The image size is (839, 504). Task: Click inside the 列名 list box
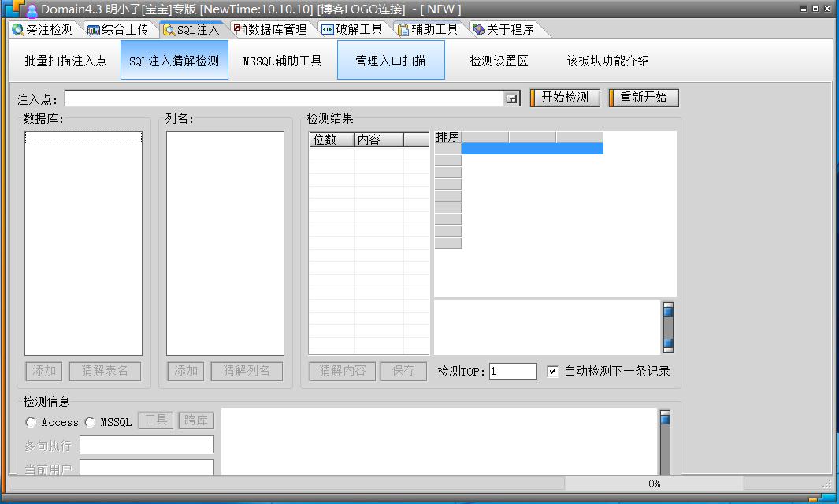225,243
